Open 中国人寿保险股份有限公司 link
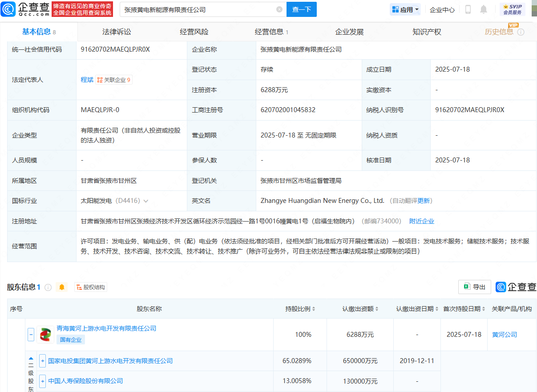537x392 pixels. click(x=85, y=381)
